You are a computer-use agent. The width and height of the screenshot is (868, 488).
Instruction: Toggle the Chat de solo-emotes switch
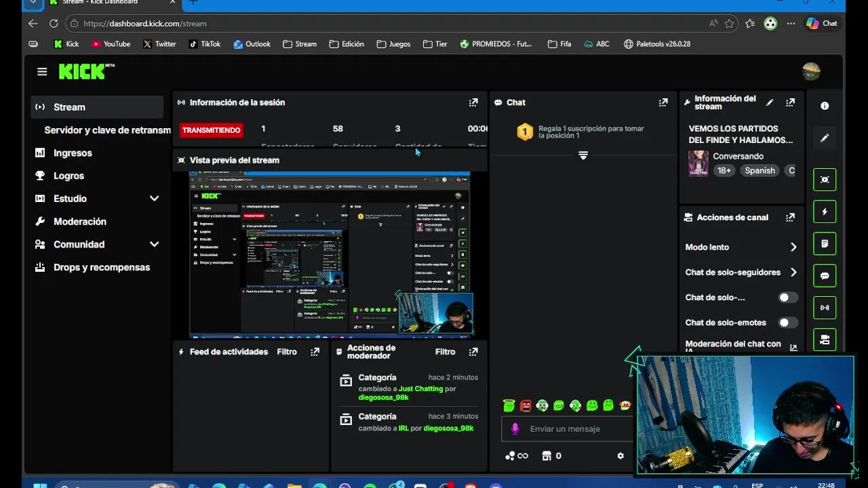point(788,323)
